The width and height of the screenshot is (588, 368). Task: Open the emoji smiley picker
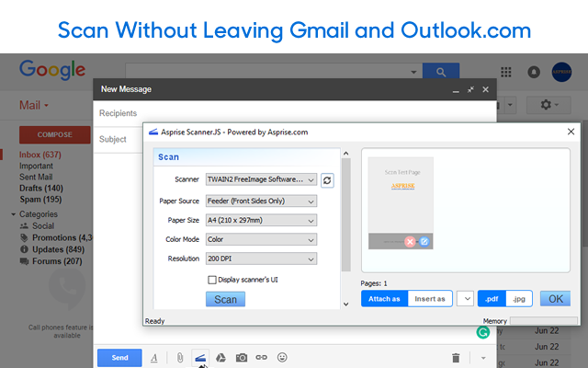[x=282, y=358]
